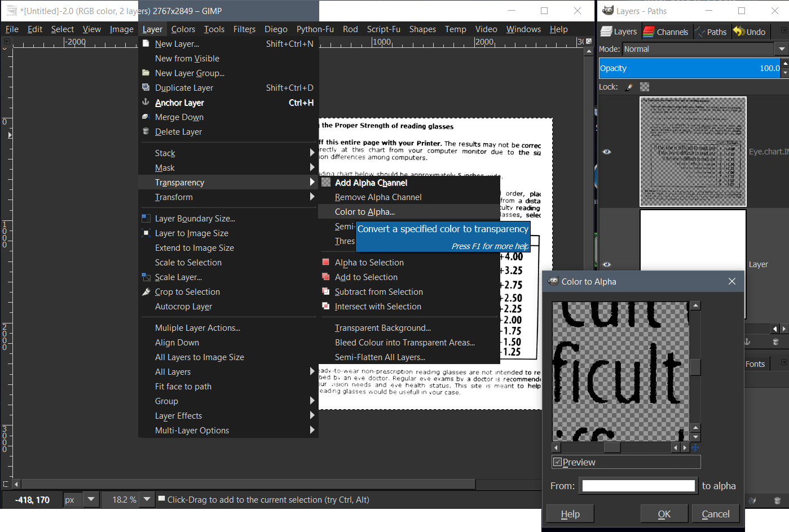789x532 pixels.
Task: Click the white Layer thumbnail
Action: click(x=693, y=264)
